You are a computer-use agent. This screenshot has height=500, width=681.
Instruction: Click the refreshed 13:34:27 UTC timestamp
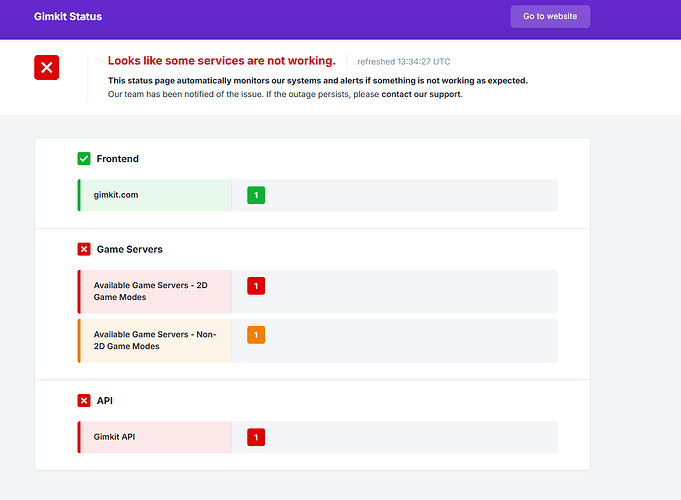402,62
